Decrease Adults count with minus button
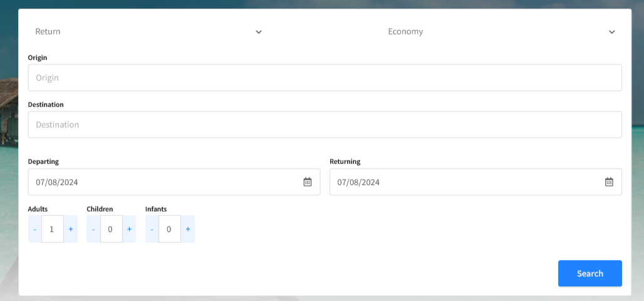This screenshot has height=301, width=644. 34,229
